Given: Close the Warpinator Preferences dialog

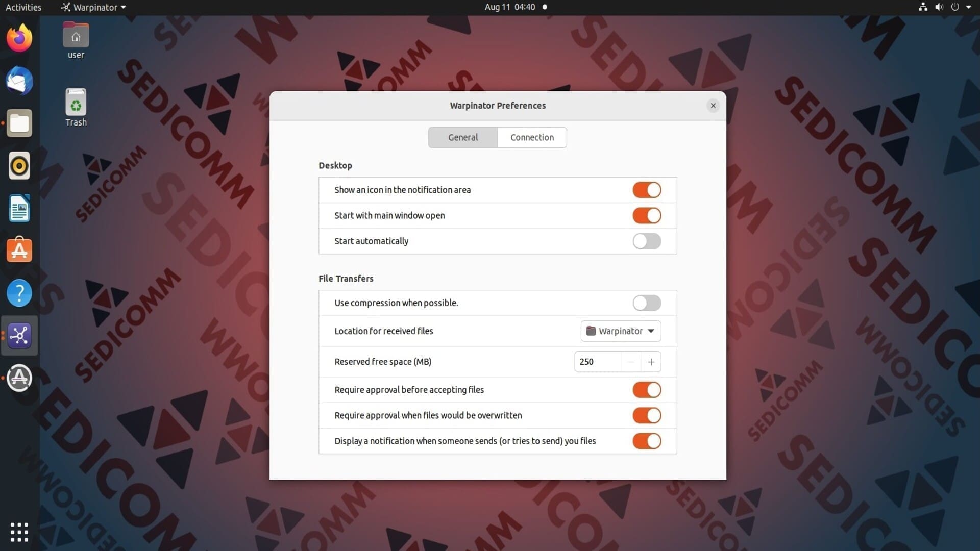Looking at the screenshot, I should tap(713, 106).
